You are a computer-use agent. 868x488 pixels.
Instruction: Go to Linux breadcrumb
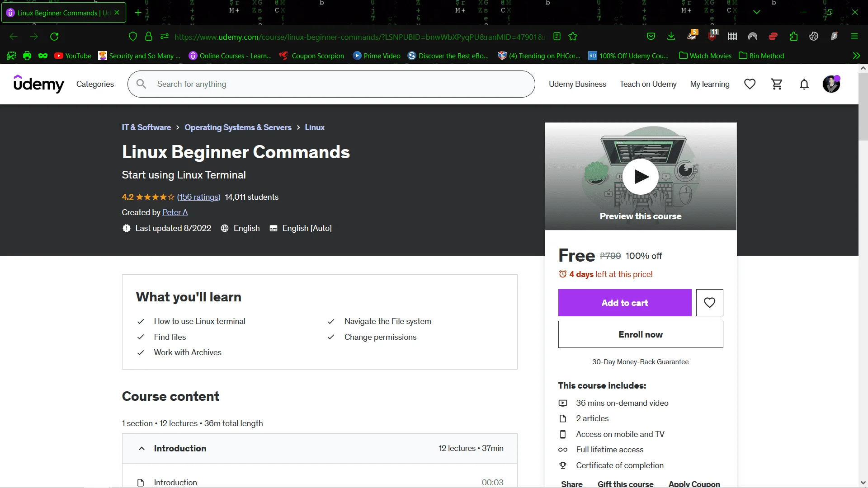coord(315,127)
